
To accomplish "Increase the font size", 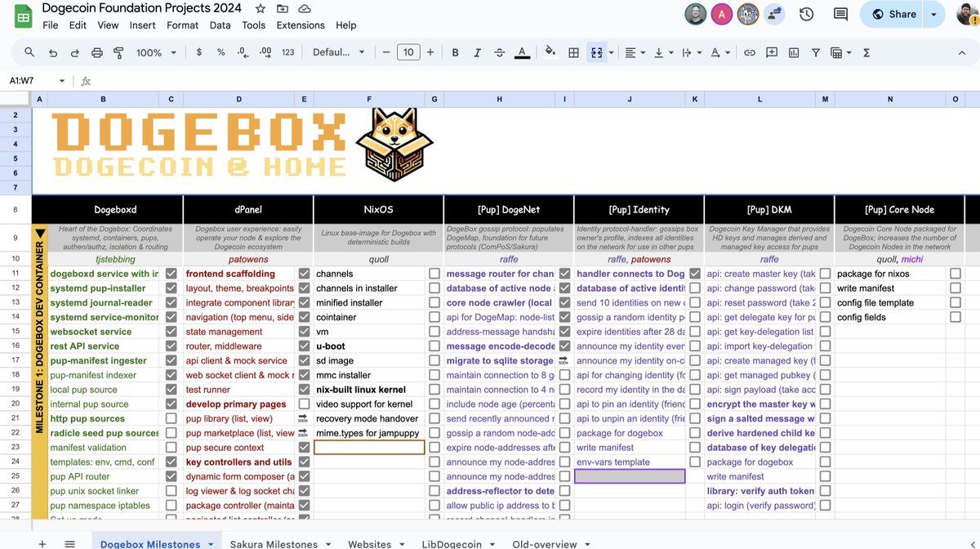I will tap(430, 52).
